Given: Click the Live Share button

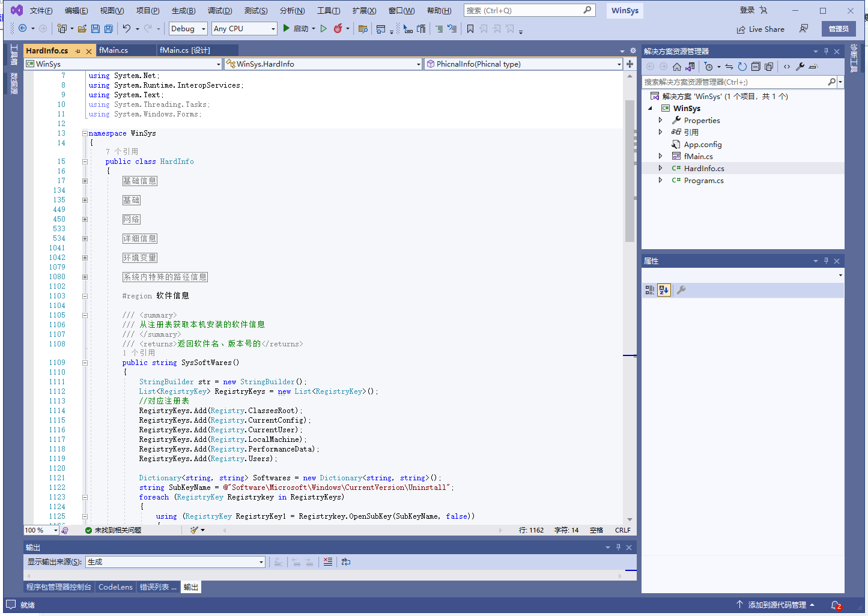Looking at the screenshot, I should click(x=760, y=29).
